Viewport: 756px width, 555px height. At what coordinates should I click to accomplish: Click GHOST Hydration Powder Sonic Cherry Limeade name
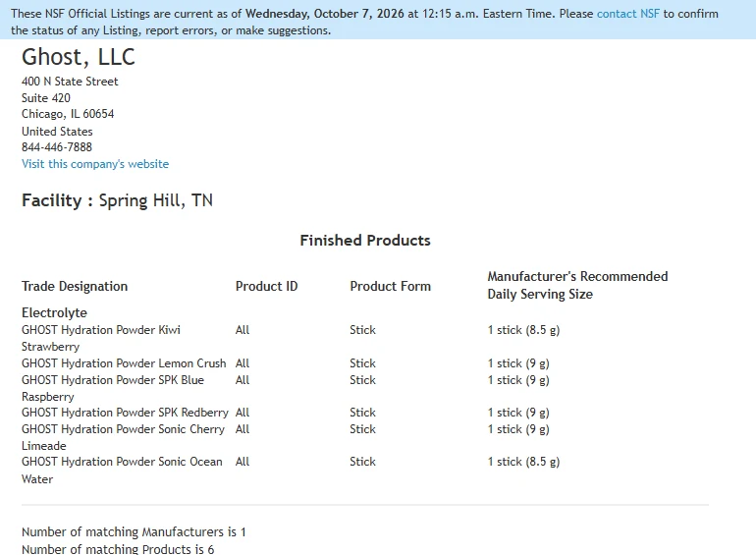123,437
